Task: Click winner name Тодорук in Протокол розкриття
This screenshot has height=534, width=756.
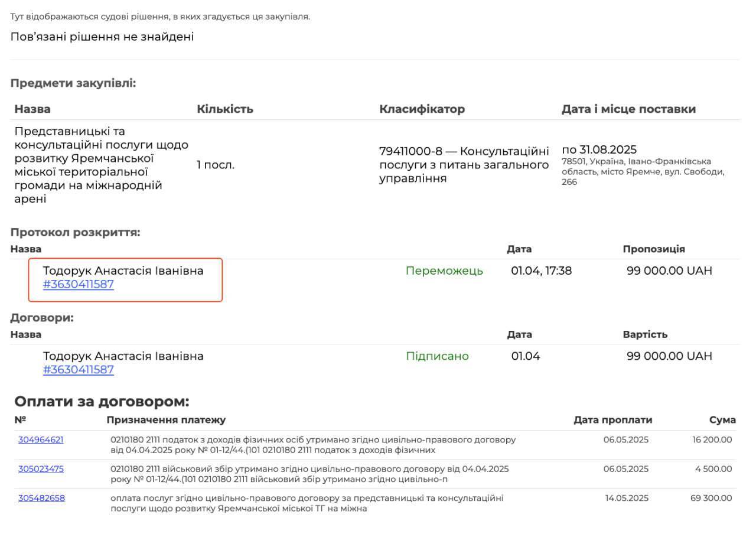Action: pyautogui.click(x=123, y=271)
